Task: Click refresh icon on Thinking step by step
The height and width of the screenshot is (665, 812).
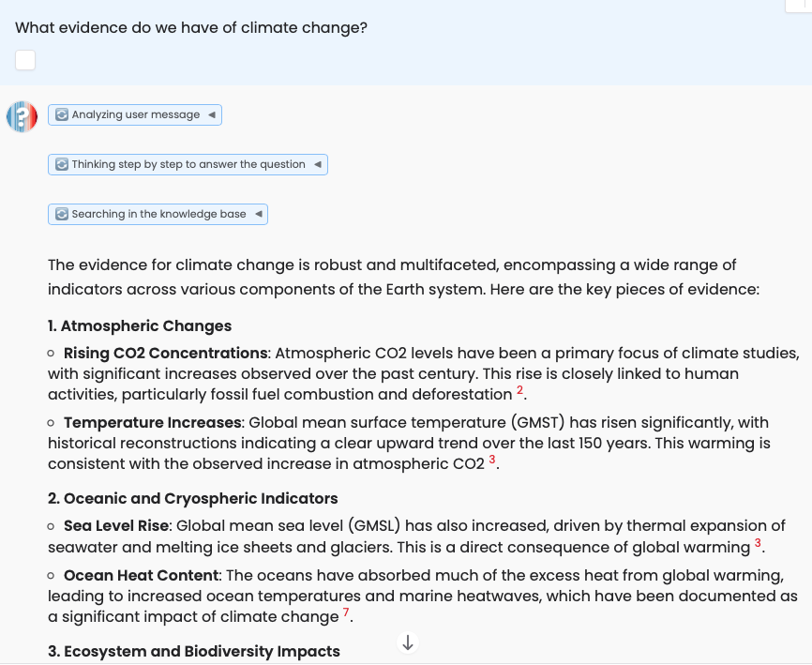Action: (x=62, y=164)
